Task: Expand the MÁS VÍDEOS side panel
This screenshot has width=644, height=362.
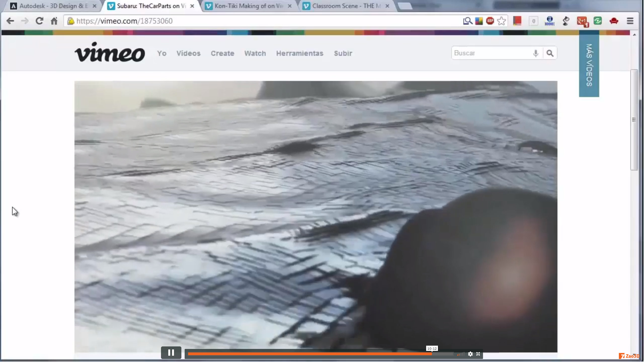Action: (x=589, y=65)
